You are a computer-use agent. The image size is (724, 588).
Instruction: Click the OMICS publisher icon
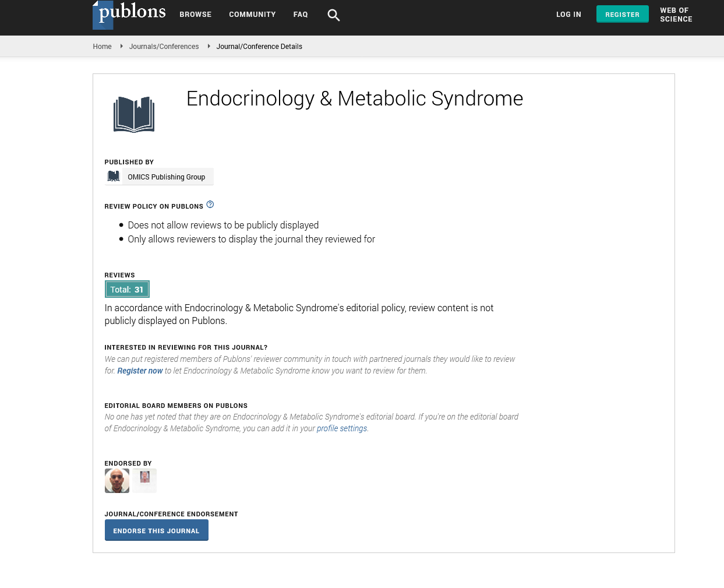point(114,177)
